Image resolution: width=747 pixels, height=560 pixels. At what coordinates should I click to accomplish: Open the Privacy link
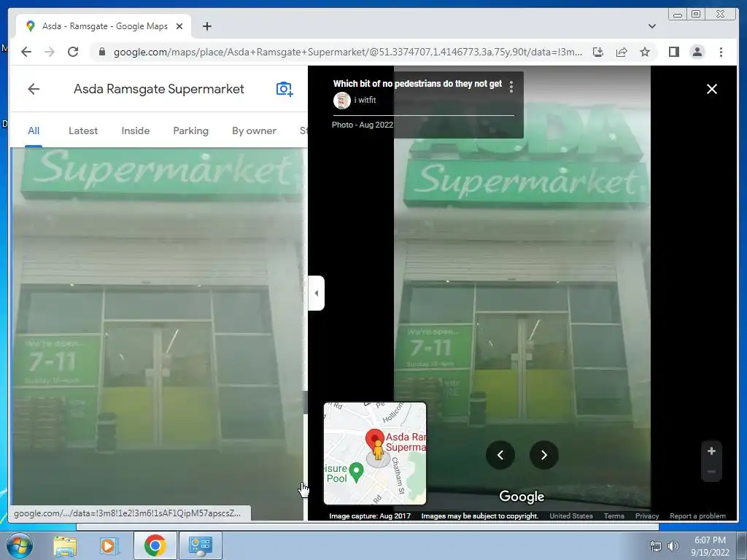pyautogui.click(x=647, y=516)
